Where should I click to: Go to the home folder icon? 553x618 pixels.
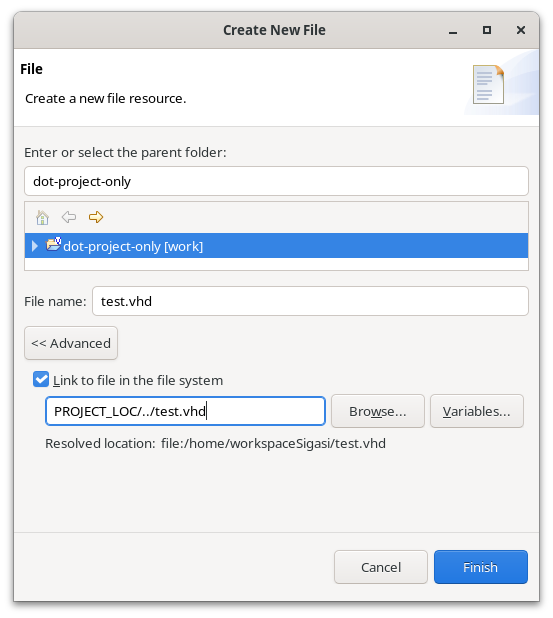coord(42,217)
